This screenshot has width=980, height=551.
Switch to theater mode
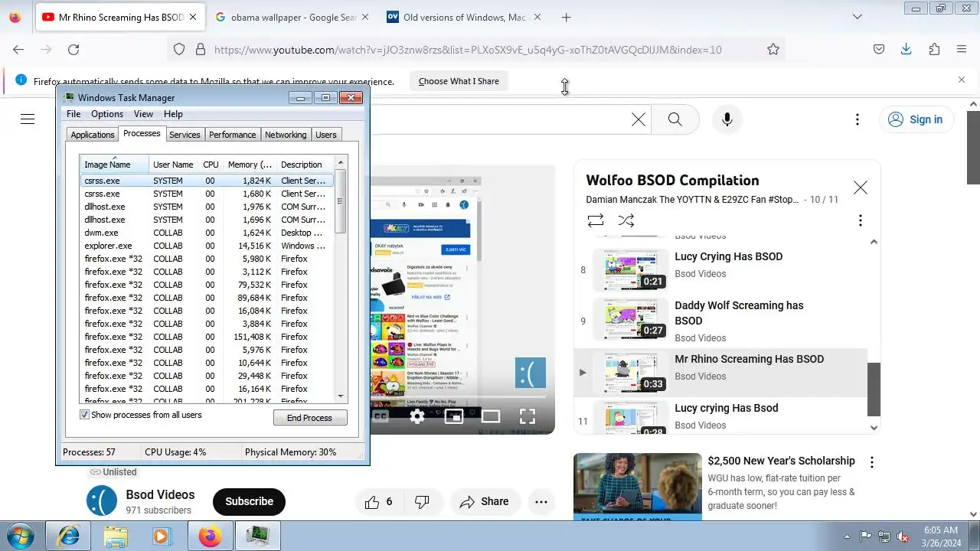(491, 416)
